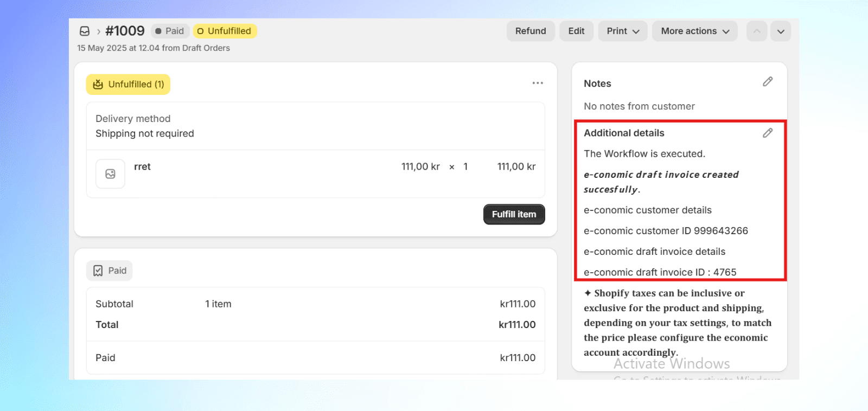Click the '1 item' text in subtotal row
The image size is (868, 411).
pyautogui.click(x=218, y=304)
